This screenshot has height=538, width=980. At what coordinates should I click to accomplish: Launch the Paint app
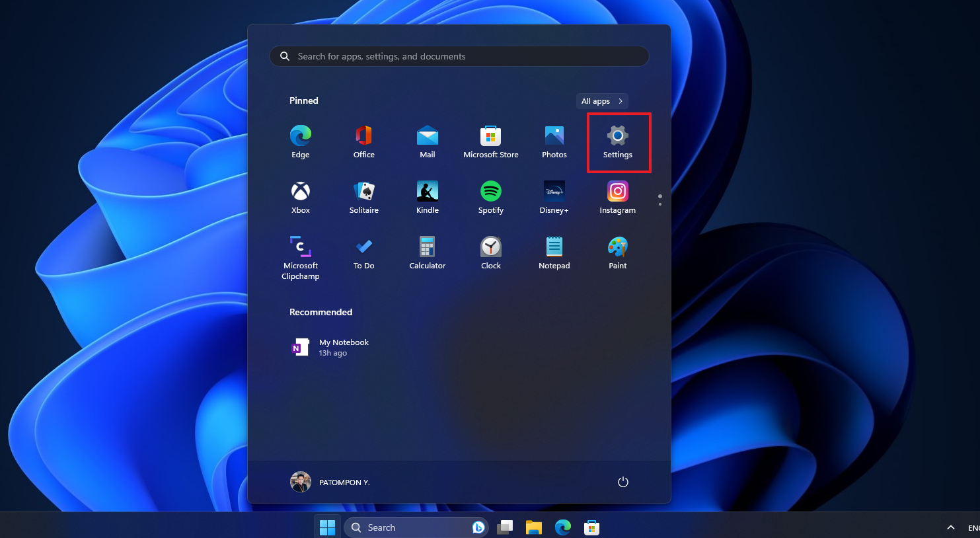[618, 252]
